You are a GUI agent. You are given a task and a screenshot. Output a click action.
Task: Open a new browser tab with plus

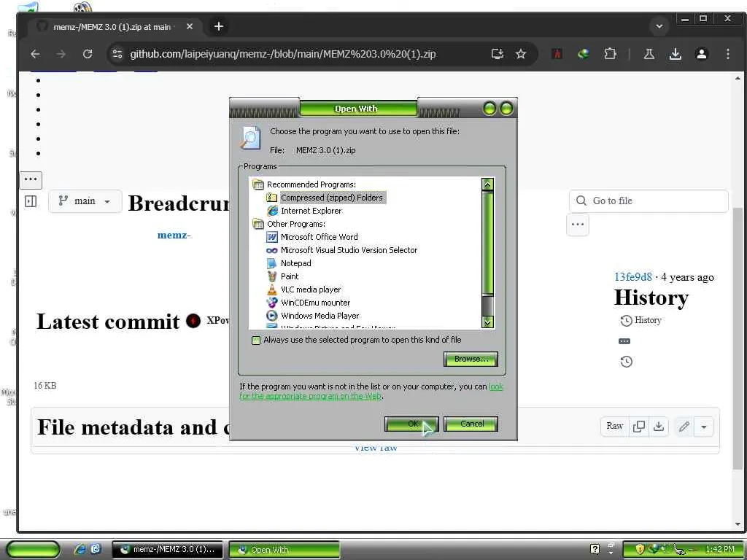click(x=219, y=27)
